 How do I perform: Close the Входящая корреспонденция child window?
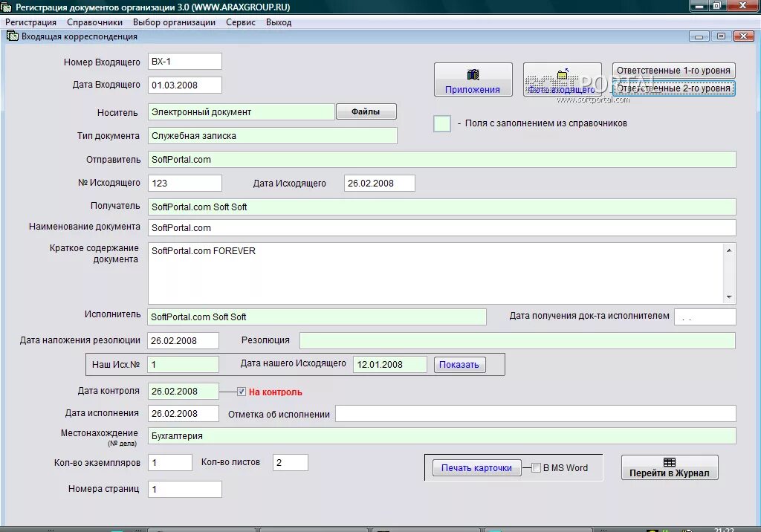743,36
